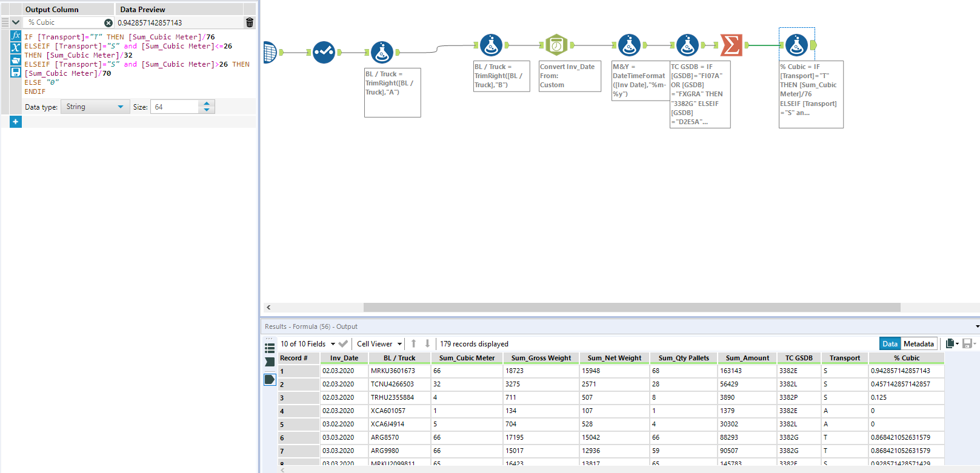Open the fx functions list

pos(16,36)
